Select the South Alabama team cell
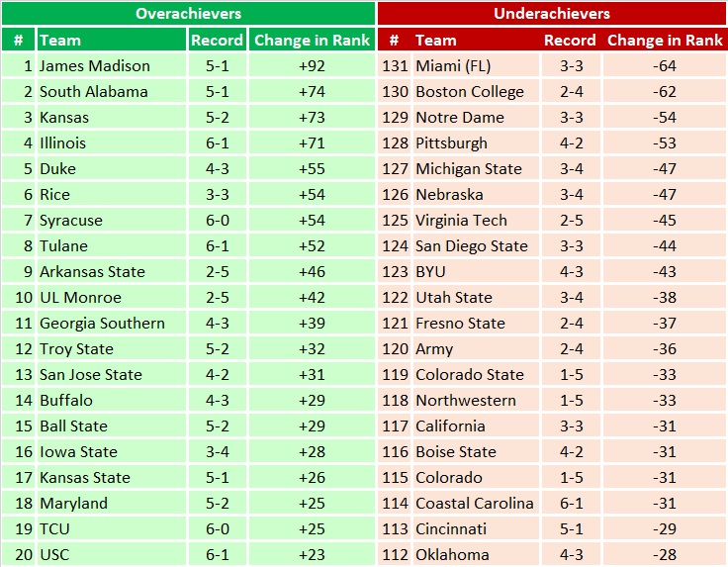The width and height of the screenshot is (728, 567). tap(112, 91)
